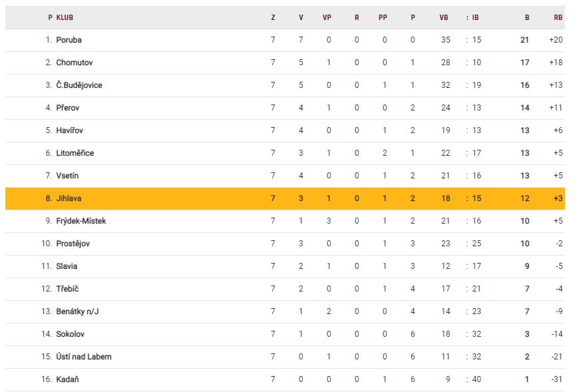Click the VB column header
Viewport: 575px width, 392px height.
(444, 18)
